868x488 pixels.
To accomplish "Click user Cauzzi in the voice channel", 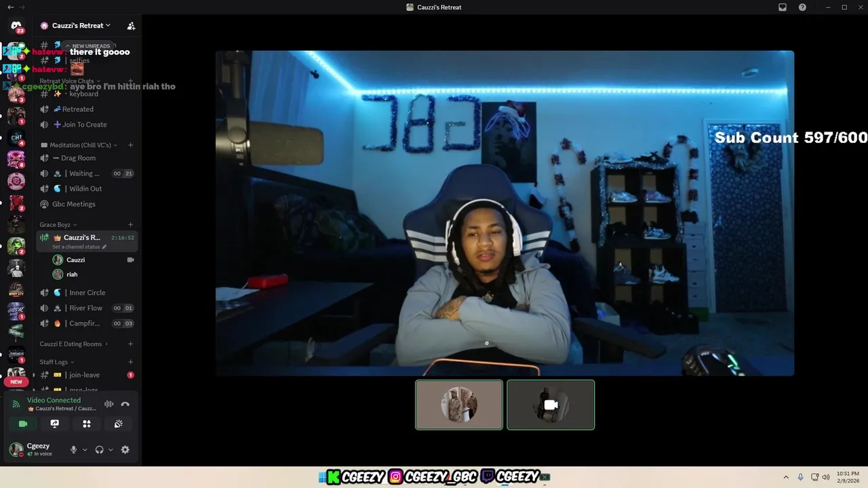I will coord(94,260).
